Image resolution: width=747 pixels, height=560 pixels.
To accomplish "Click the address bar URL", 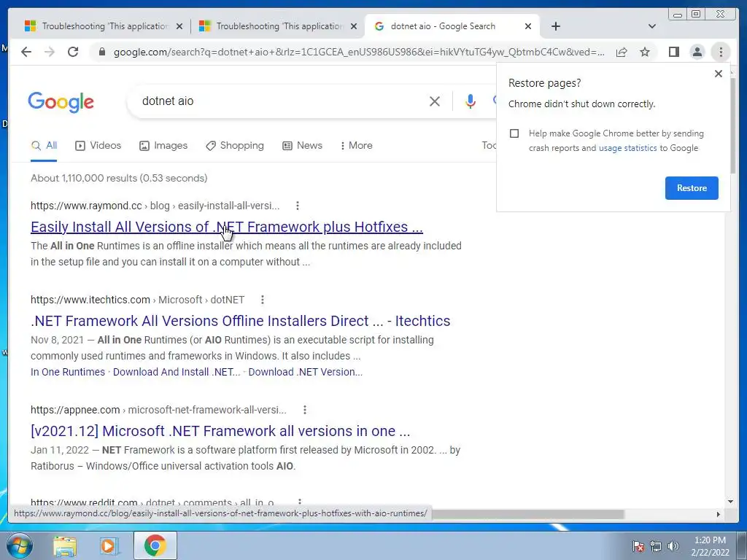I will [359, 52].
